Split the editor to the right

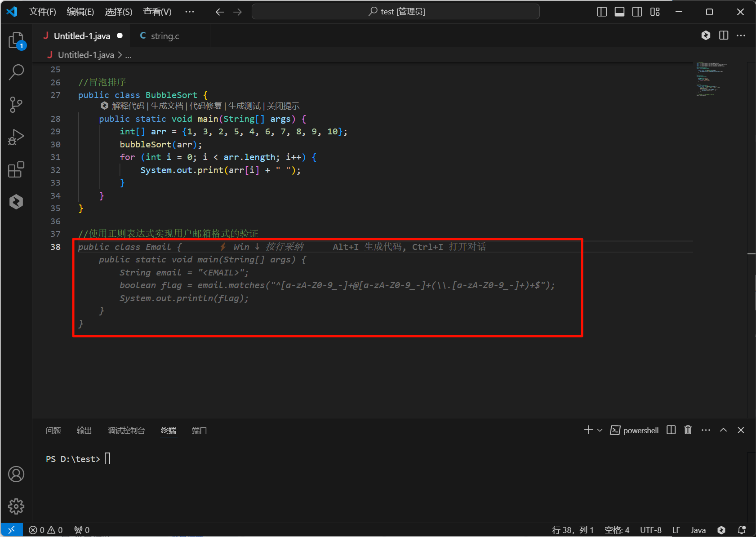724,36
